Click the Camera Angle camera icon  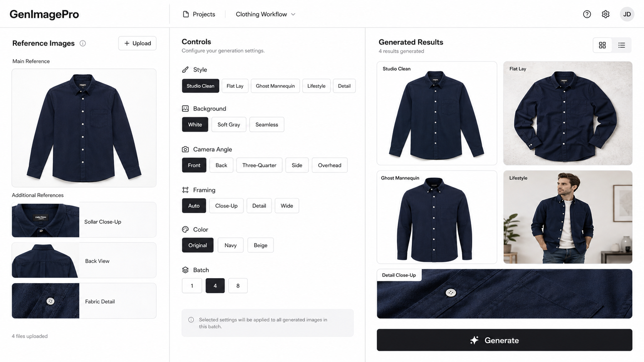coord(185,149)
